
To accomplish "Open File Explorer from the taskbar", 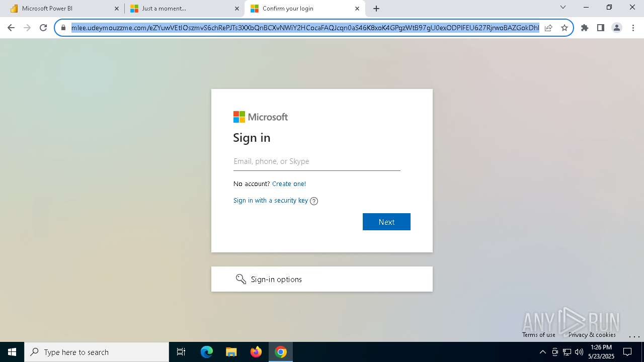I will 231,352.
